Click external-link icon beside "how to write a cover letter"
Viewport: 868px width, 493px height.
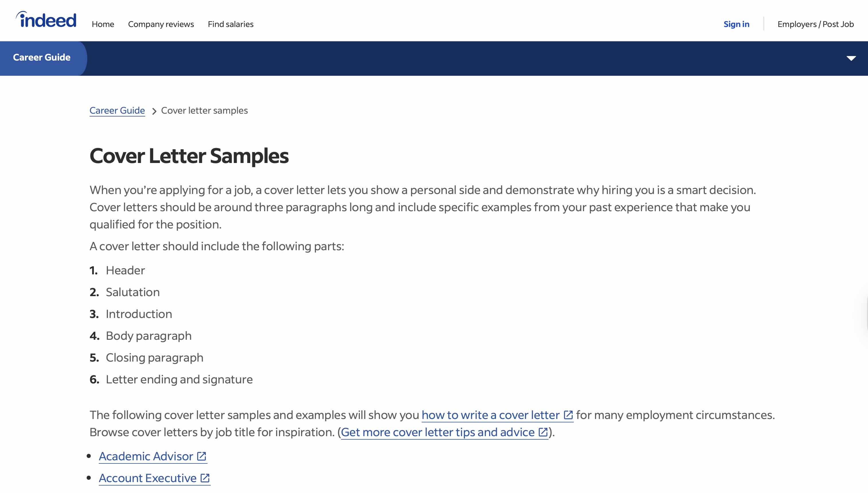pyautogui.click(x=568, y=415)
